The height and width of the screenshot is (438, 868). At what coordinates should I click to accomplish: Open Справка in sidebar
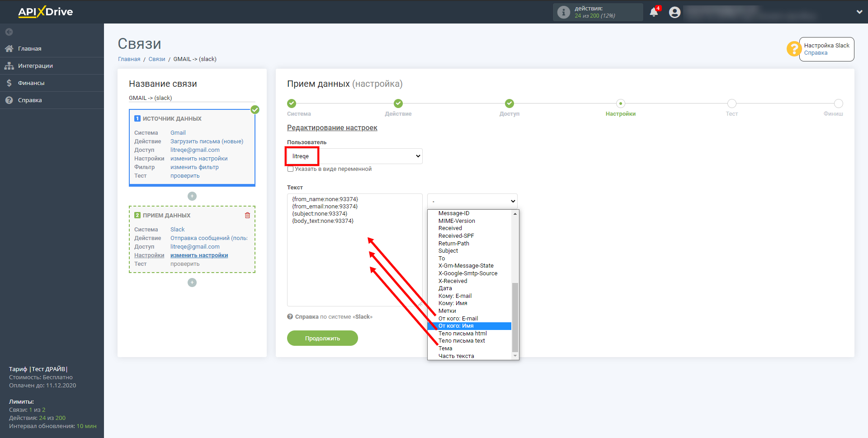(x=52, y=100)
